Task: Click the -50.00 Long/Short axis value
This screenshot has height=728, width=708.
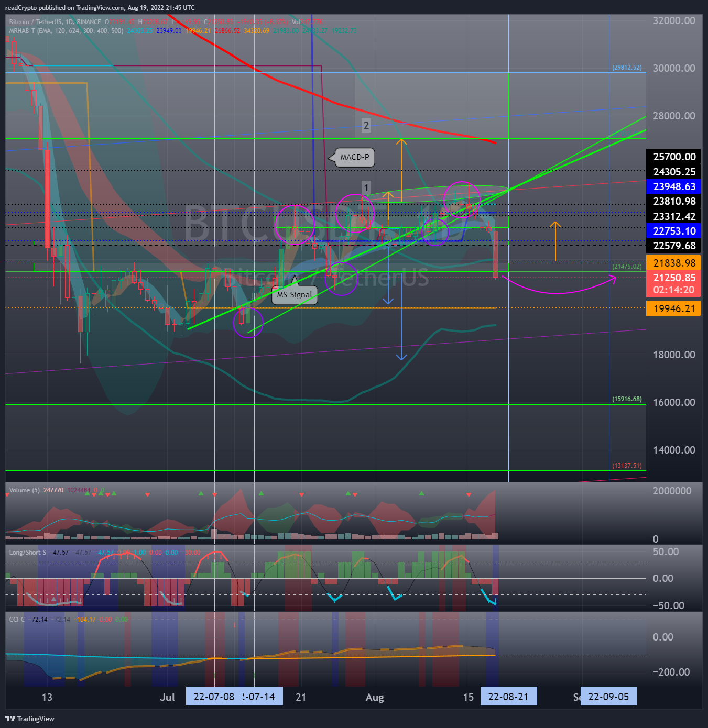Action: tap(669, 605)
